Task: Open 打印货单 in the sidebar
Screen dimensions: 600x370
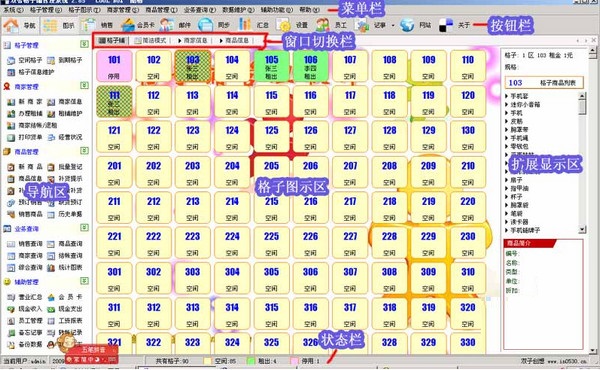Action: coord(25,137)
